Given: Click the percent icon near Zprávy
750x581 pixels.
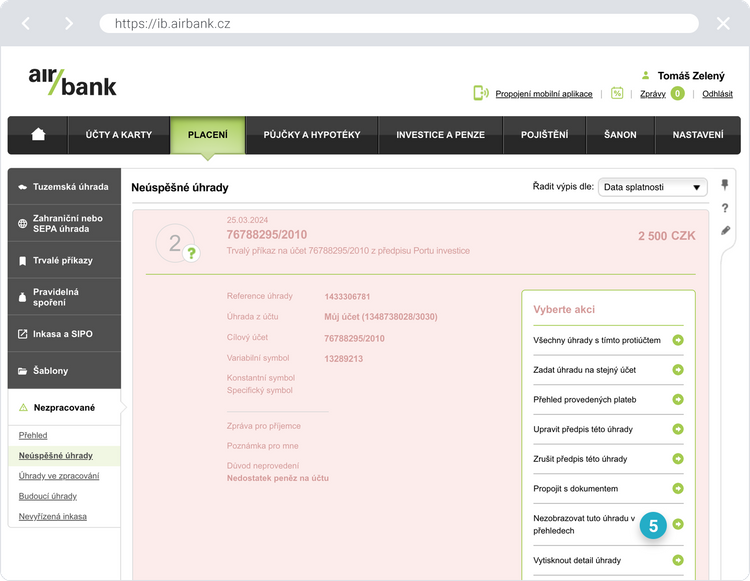Looking at the screenshot, I should tap(617, 93).
